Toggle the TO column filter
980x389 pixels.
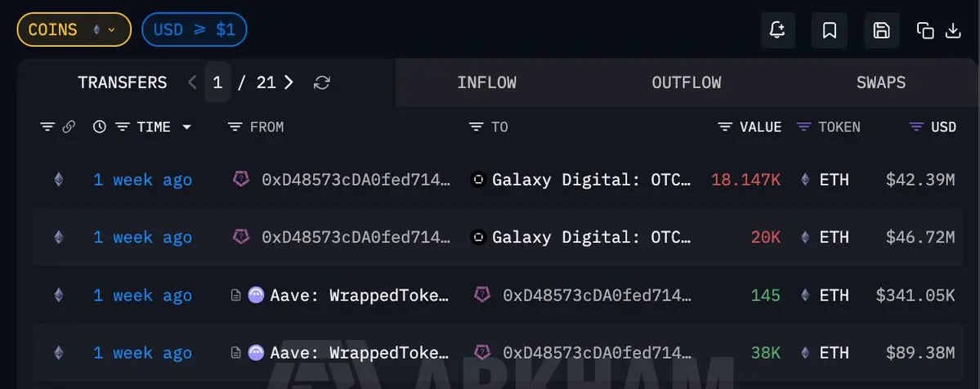pos(476,127)
